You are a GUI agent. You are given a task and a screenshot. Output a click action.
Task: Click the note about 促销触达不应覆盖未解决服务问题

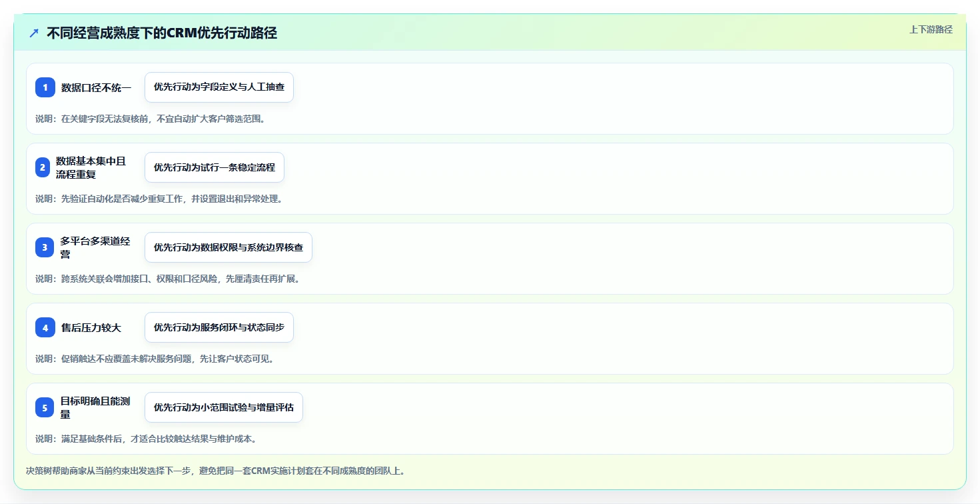[155, 359]
